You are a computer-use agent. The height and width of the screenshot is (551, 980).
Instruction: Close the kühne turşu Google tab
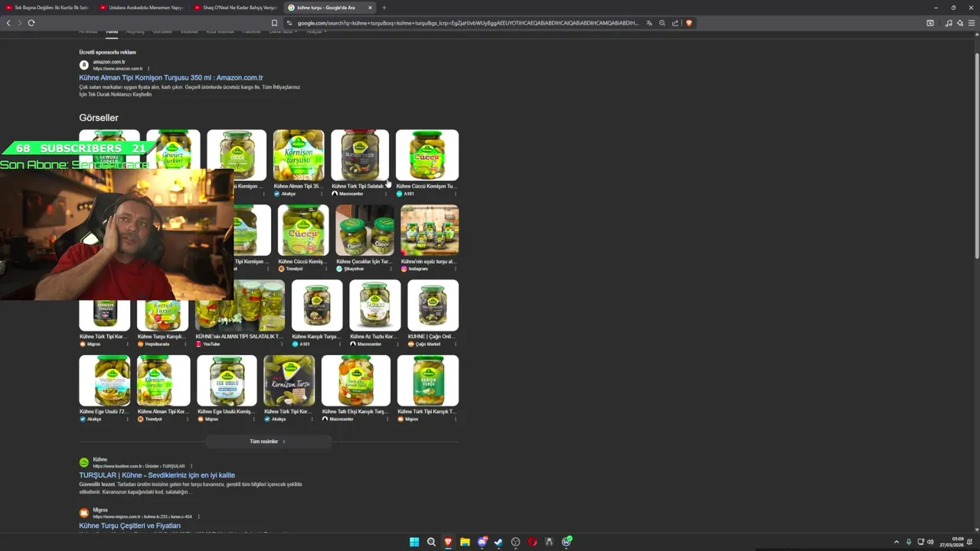370,8
